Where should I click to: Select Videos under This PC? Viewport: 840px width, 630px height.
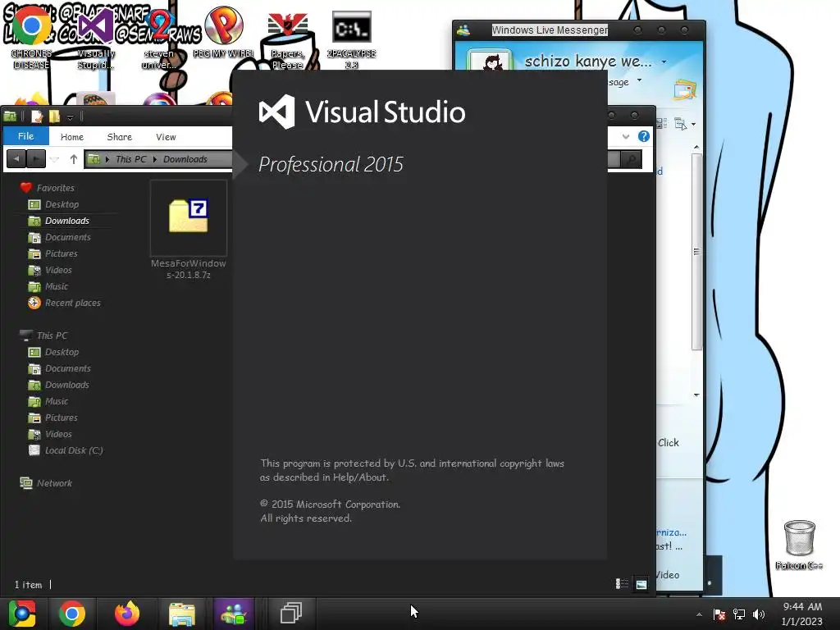pyautogui.click(x=58, y=434)
